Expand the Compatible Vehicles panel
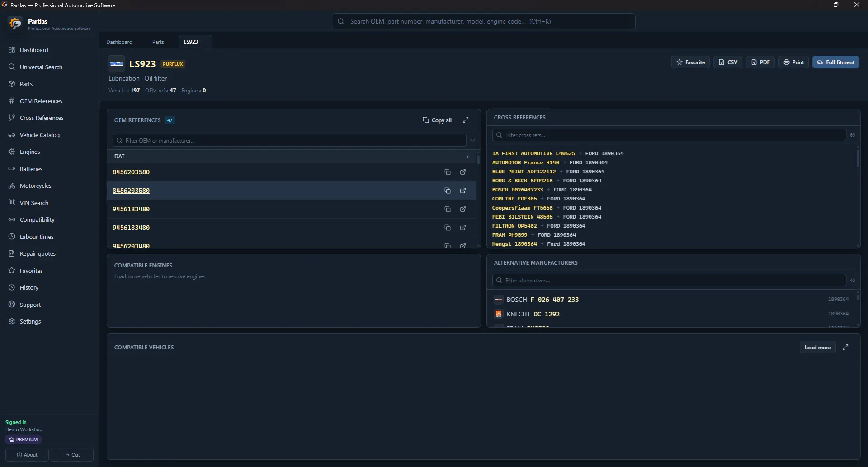Screen dimensions: 868x467 point(845,347)
